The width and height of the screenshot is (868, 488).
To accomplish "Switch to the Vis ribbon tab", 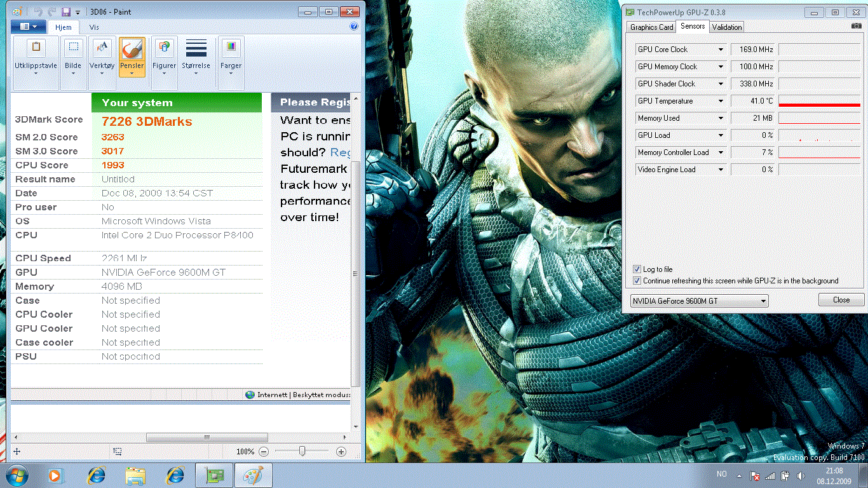I will click(94, 27).
